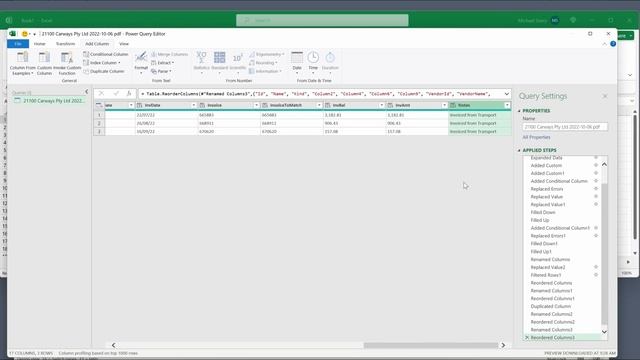Delete the Reordered Columns3 step with X
This screenshot has width=640, height=360.
click(x=527, y=338)
